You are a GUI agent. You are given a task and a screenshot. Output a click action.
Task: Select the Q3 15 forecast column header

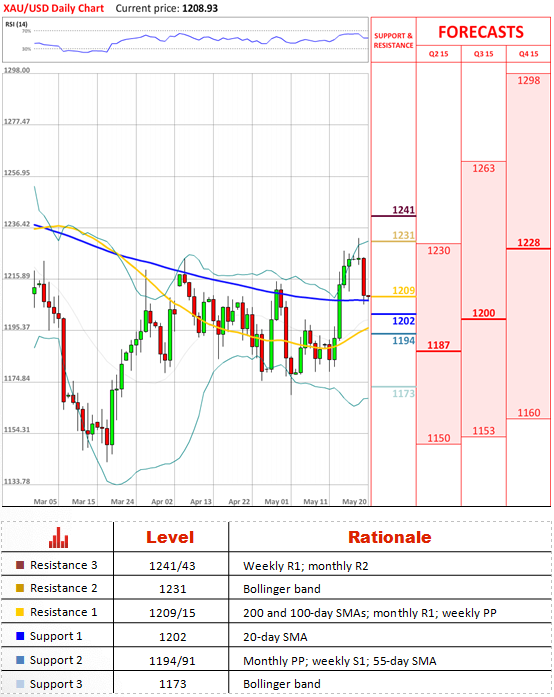tap(483, 54)
